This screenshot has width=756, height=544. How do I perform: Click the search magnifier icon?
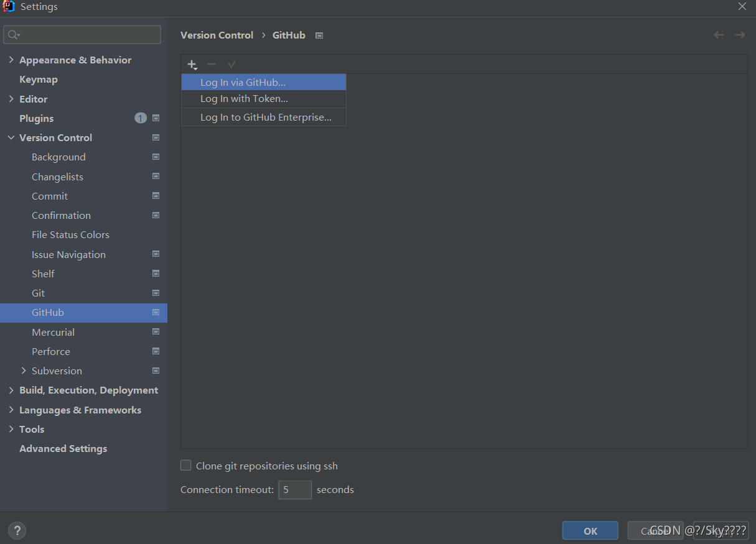tap(14, 35)
